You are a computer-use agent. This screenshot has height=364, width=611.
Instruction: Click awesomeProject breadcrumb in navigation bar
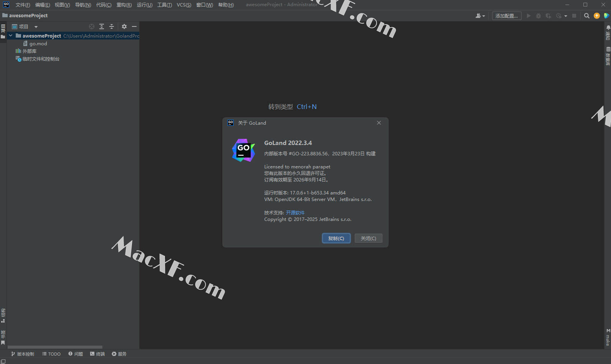(25, 16)
